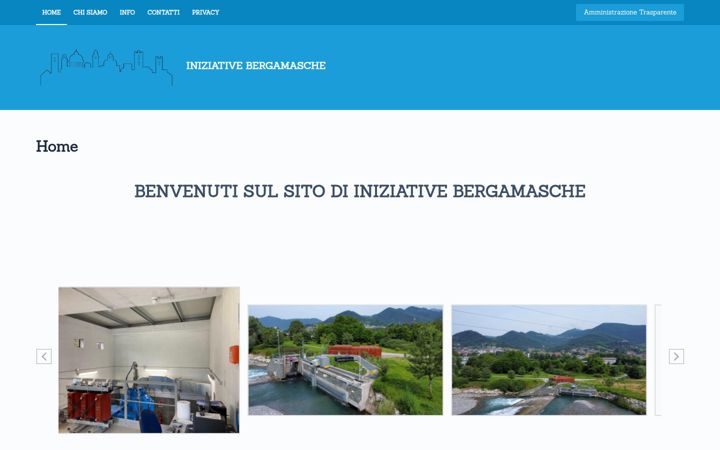720x450 pixels.
Task: Open the INFO menu item
Action: [x=127, y=12]
